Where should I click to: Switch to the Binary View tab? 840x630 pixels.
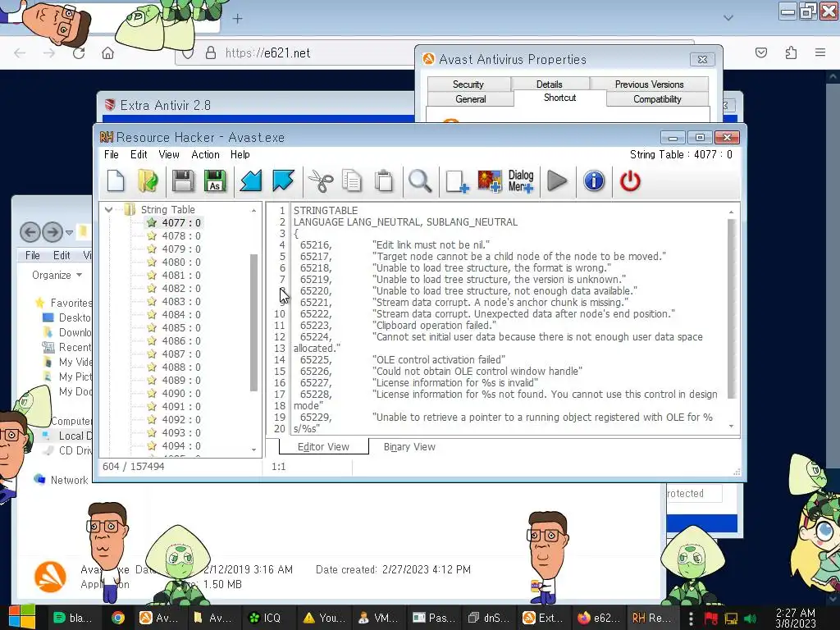tap(409, 446)
